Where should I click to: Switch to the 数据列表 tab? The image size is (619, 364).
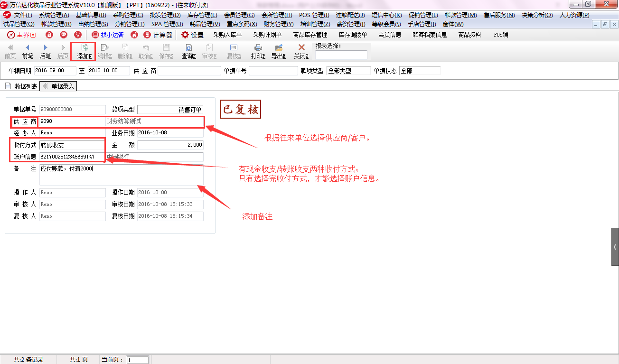pyautogui.click(x=21, y=86)
